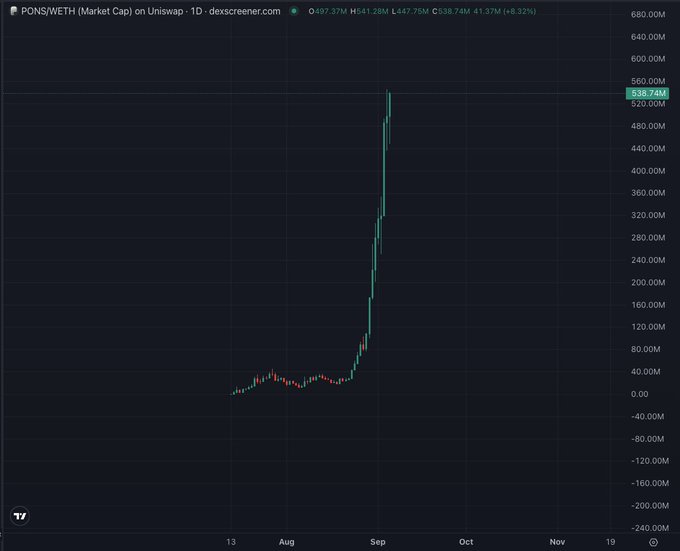Click the 19 date label on time axis
The height and width of the screenshot is (551, 680).
point(611,542)
